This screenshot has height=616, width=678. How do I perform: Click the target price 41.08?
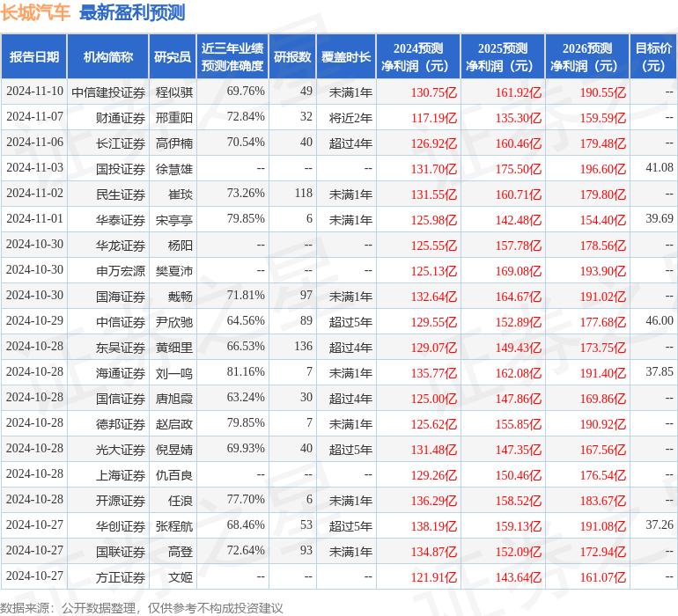coord(660,167)
